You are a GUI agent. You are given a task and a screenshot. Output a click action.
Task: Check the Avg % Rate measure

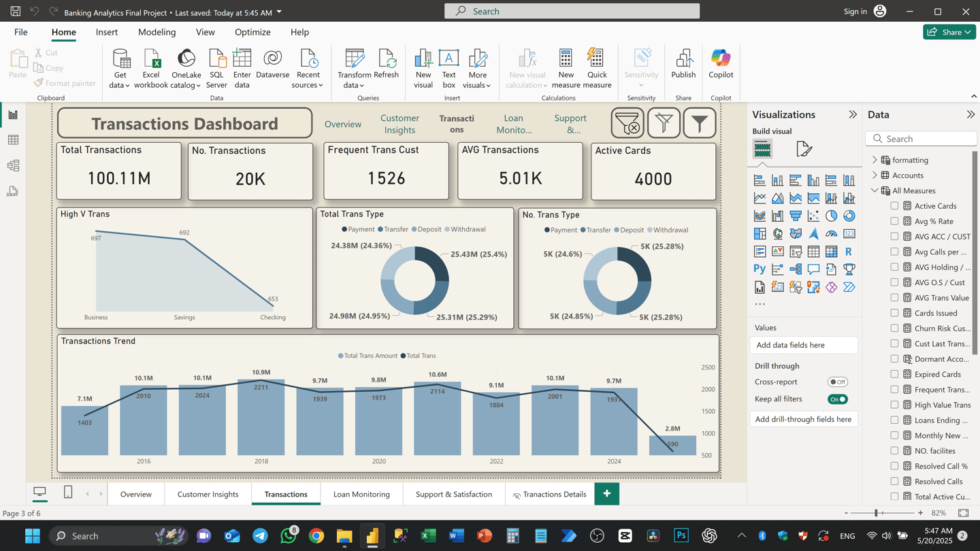point(894,221)
